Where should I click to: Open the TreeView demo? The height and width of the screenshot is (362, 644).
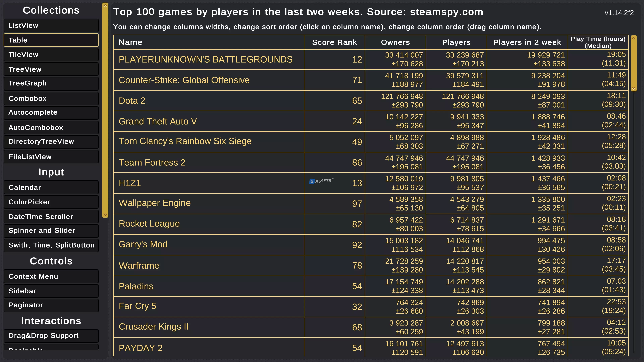pos(51,69)
